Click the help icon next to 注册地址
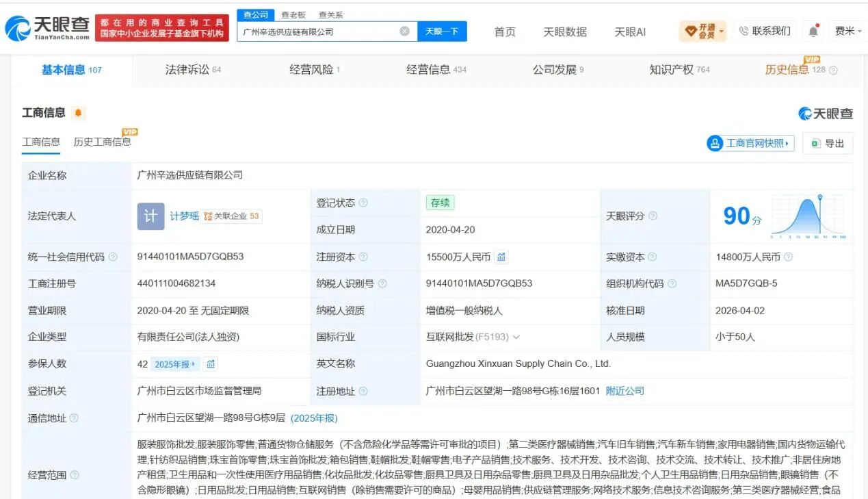The width and height of the screenshot is (868, 499). [x=363, y=392]
